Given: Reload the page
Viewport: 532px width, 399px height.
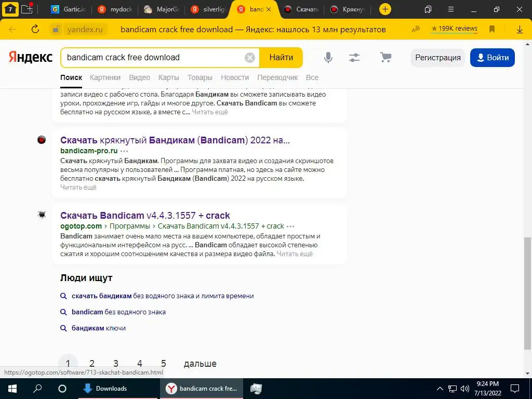Looking at the screenshot, I should (35, 29).
